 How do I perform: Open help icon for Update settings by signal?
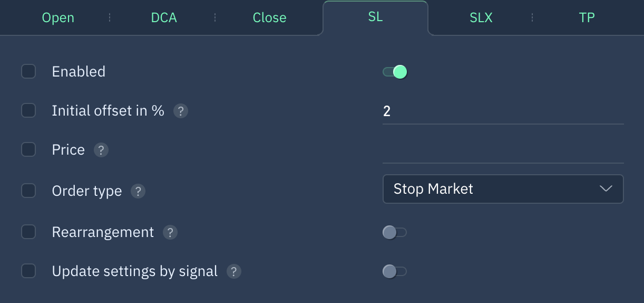click(x=234, y=272)
